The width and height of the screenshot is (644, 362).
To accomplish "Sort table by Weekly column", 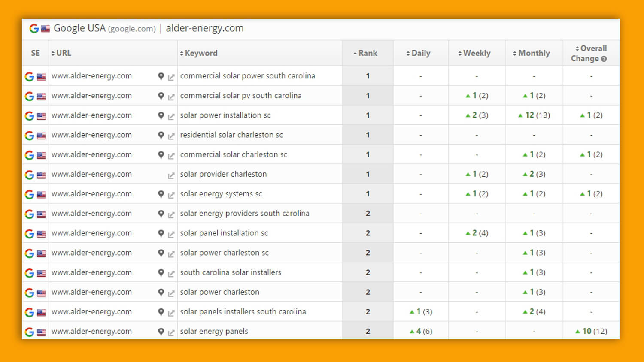I will [474, 53].
